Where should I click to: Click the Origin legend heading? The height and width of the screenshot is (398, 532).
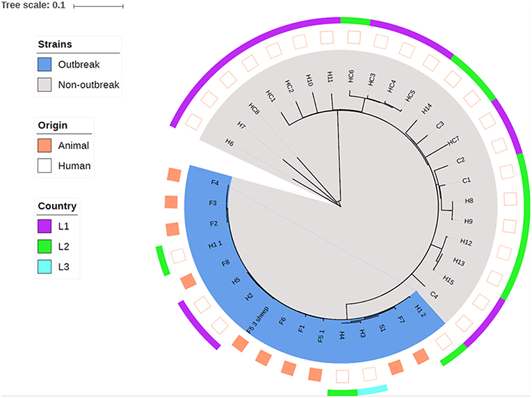coord(53,126)
